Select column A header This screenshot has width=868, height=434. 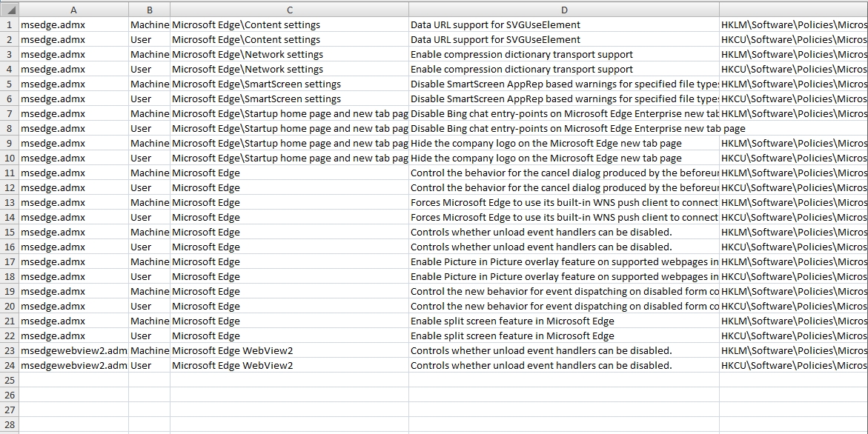click(x=73, y=10)
